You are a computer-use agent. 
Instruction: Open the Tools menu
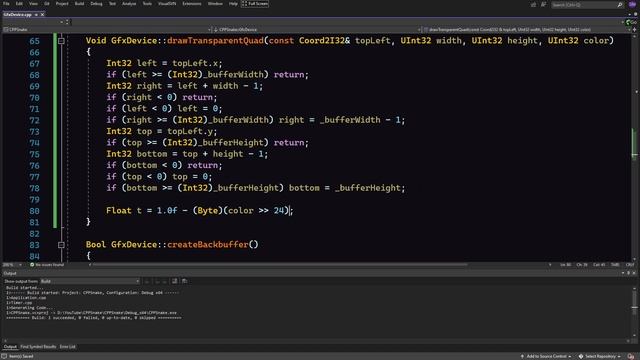coord(147,4)
